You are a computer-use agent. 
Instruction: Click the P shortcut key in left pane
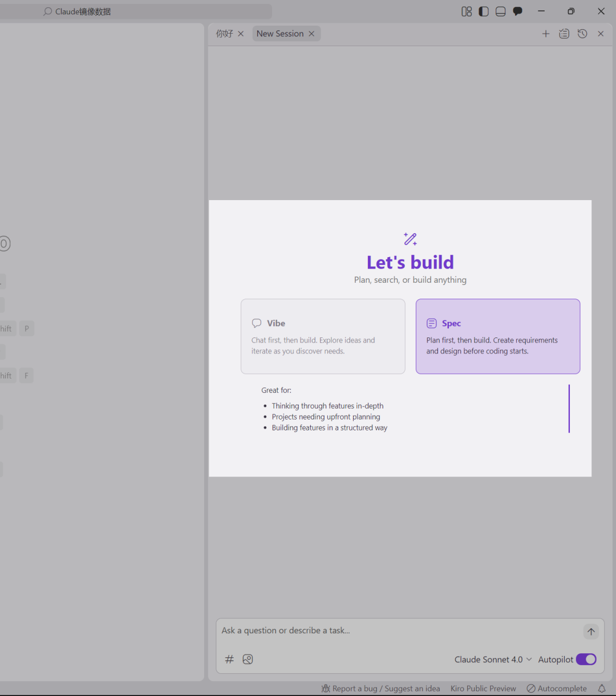[27, 329]
